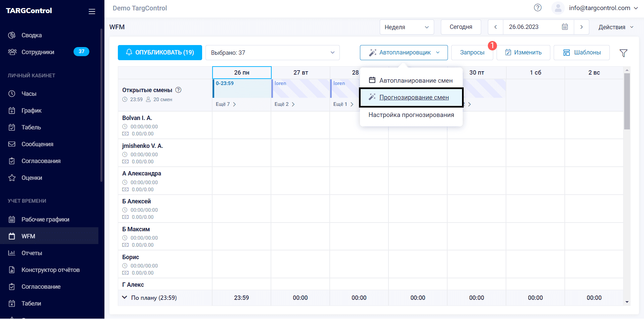
Task: Click the user avatar icon
Action: 558,8
